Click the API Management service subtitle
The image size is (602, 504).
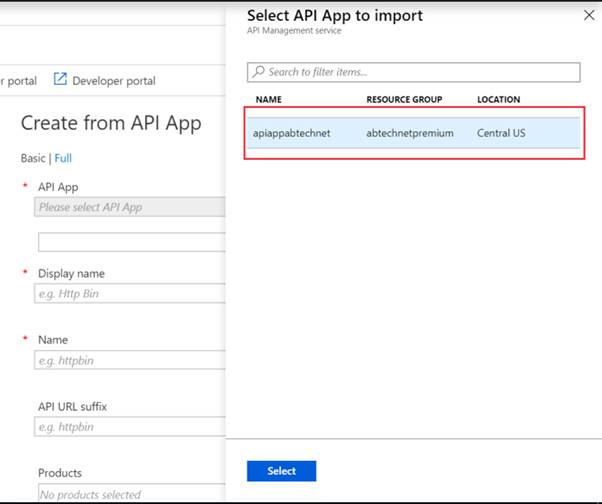(294, 31)
